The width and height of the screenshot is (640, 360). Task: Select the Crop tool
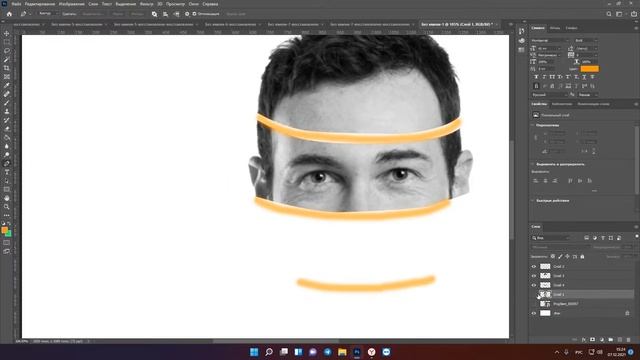[x=7, y=68]
